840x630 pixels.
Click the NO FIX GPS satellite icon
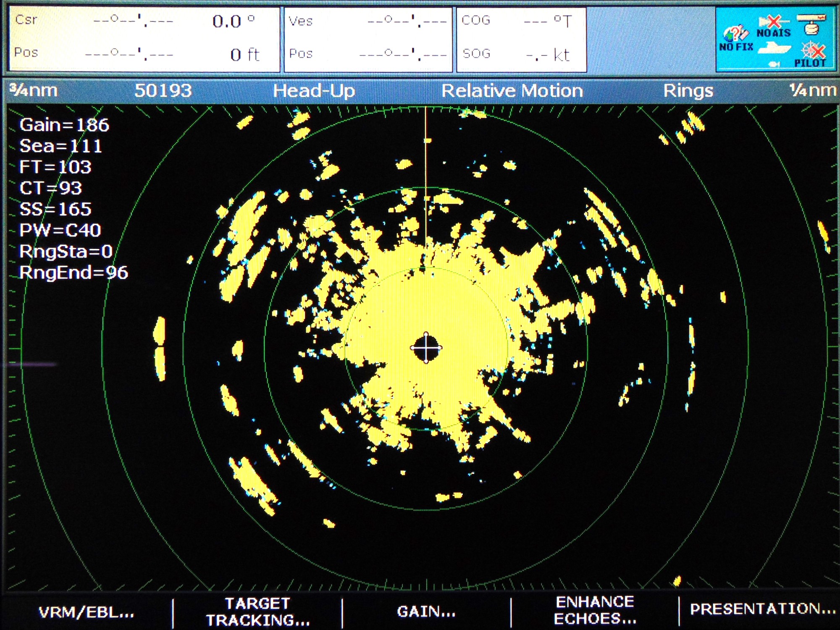[x=736, y=35]
